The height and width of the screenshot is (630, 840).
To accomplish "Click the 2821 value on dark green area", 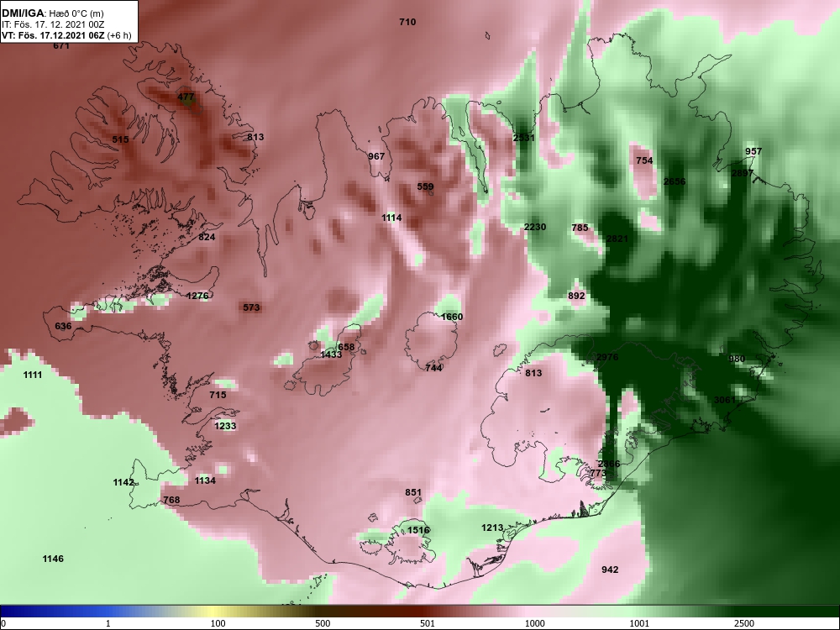I will [x=617, y=239].
